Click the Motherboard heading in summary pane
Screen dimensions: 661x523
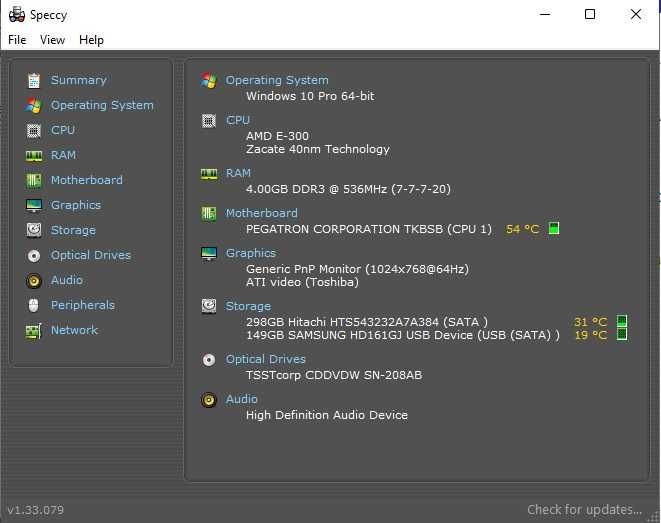(x=261, y=213)
